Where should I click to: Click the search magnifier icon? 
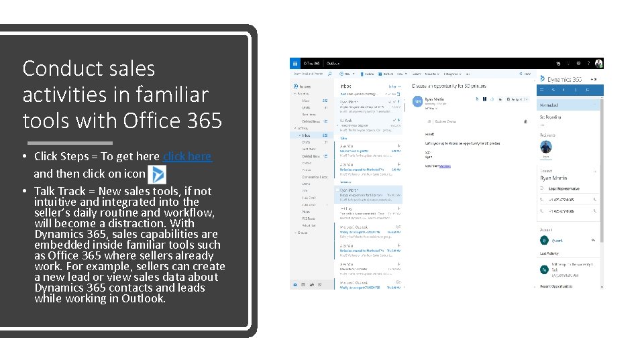click(329, 74)
